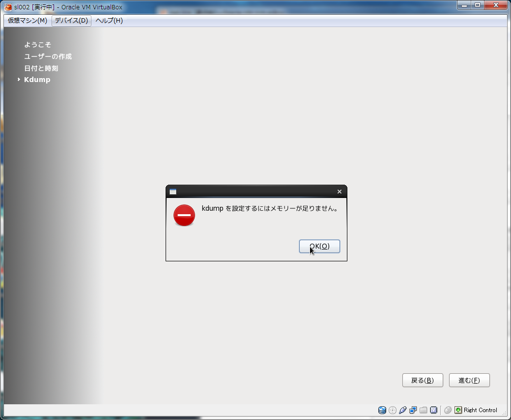The width and height of the screenshot is (511, 420).
Task: Click the USB devices status icon
Action: point(403,410)
